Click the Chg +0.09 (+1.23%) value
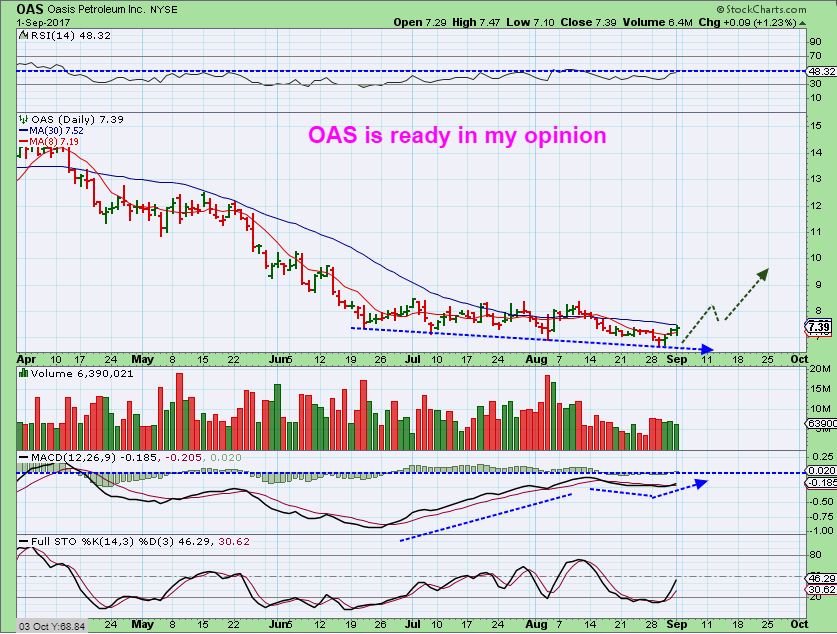 point(747,22)
